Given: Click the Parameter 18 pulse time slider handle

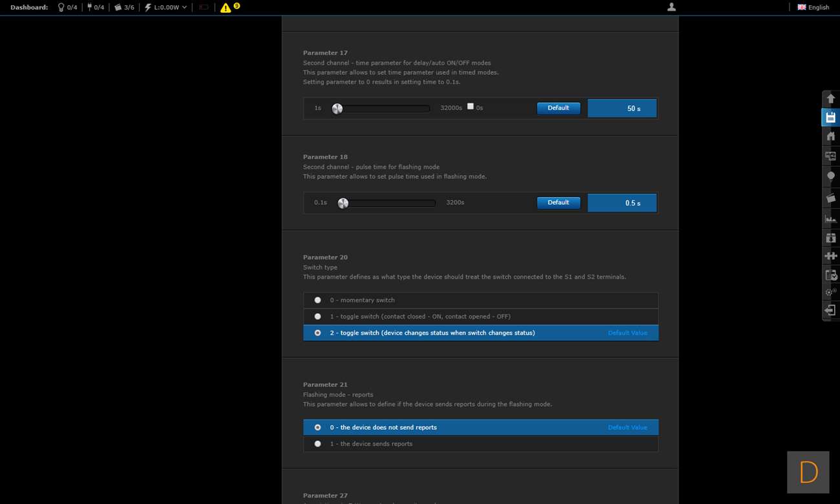Looking at the screenshot, I should 343,203.
